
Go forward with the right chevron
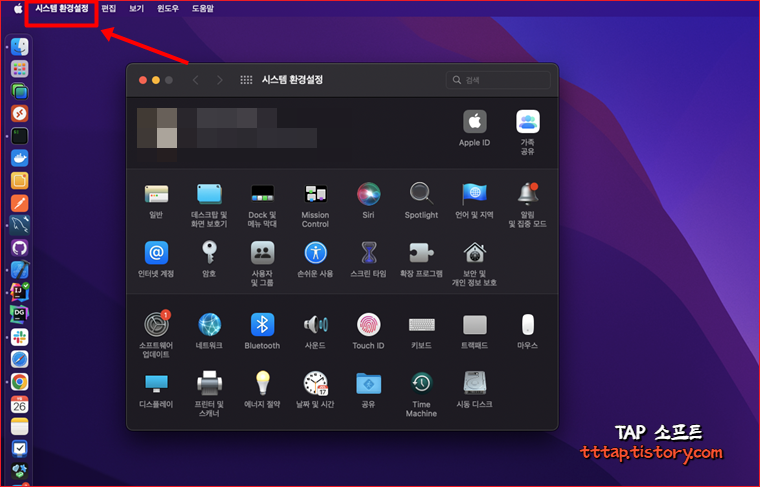(x=220, y=80)
